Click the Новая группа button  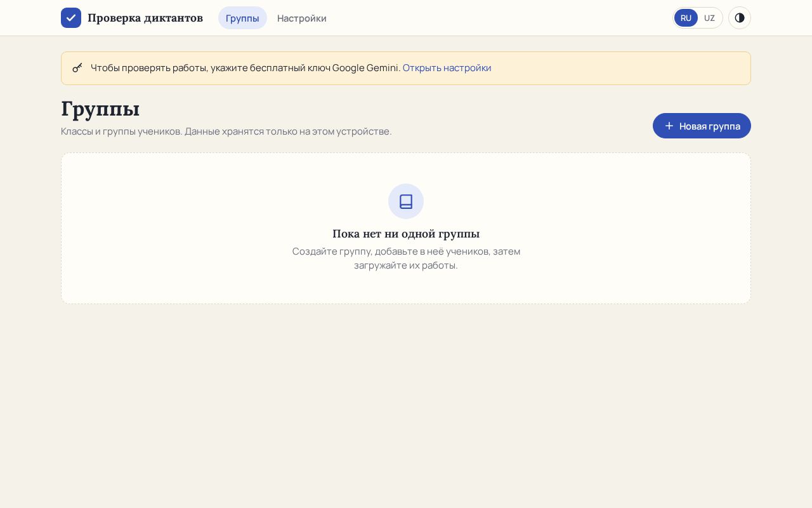(702, 126)
